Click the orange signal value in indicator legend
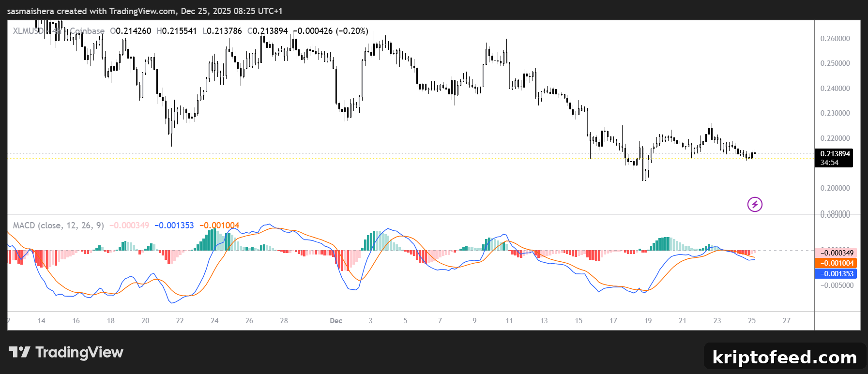Viewport: 868px width, 374px height. pos(219,225)
